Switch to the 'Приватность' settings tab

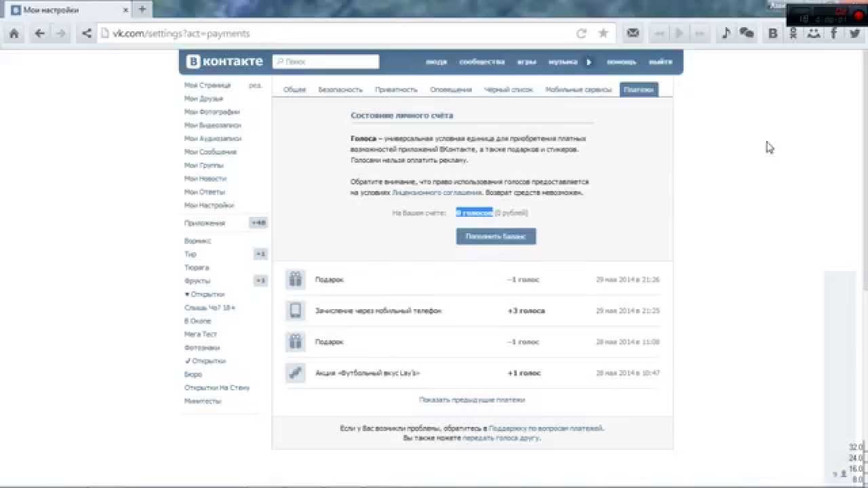pyautogui.click(x=396, y=89)
